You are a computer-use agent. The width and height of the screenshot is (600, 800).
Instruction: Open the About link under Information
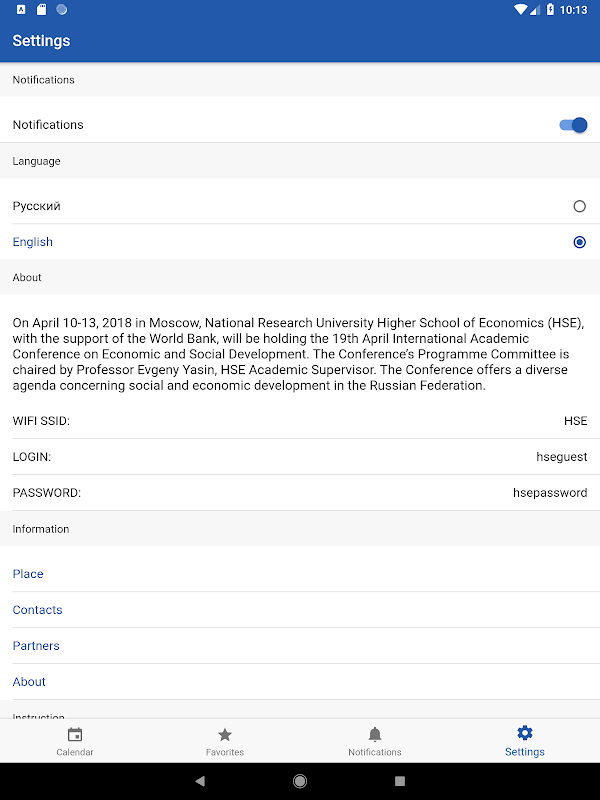pos(29,682)
